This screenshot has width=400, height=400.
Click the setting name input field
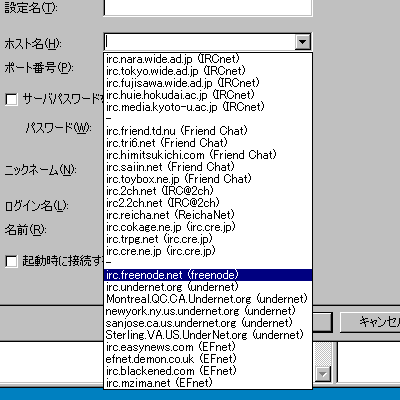208,7
